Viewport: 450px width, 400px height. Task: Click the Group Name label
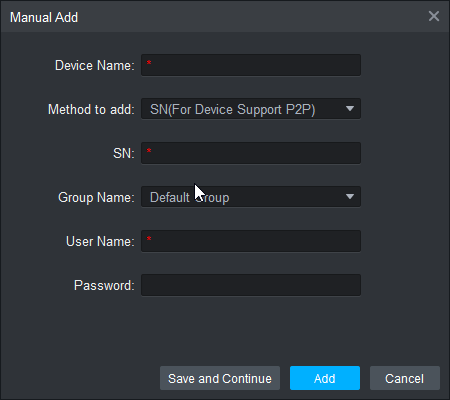point(96,197)
